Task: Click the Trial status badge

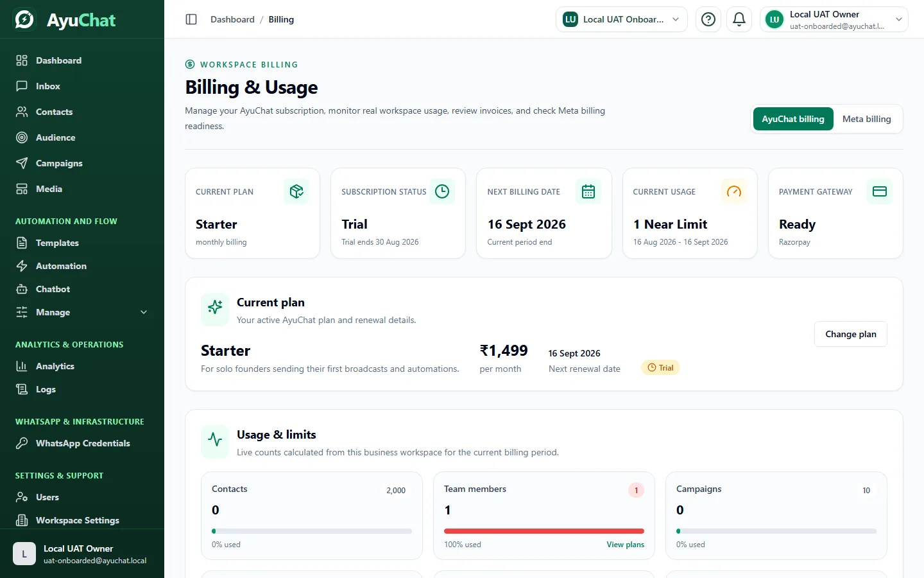Action: tap(660, 368)
